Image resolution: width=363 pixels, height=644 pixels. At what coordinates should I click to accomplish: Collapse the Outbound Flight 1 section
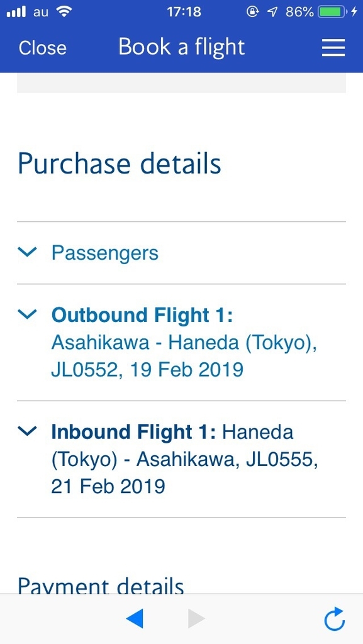(27, 314)
